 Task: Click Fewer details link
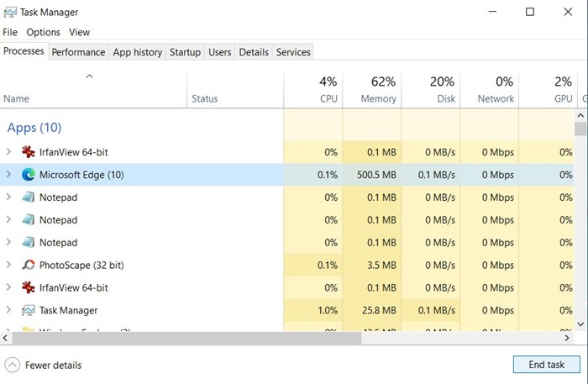(x=53, y=366)
